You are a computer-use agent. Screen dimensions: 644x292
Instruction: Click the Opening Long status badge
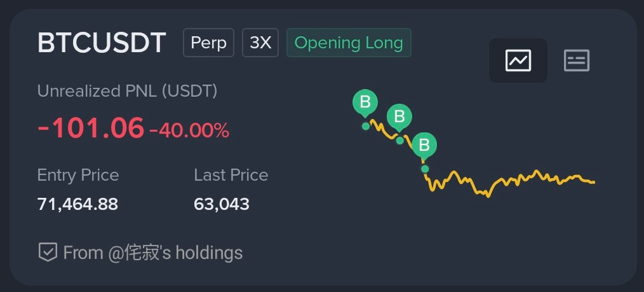tap(349, 43)
